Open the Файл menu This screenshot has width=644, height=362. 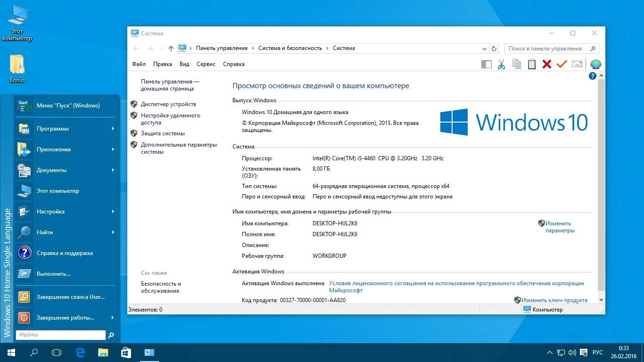pos(139,64)
